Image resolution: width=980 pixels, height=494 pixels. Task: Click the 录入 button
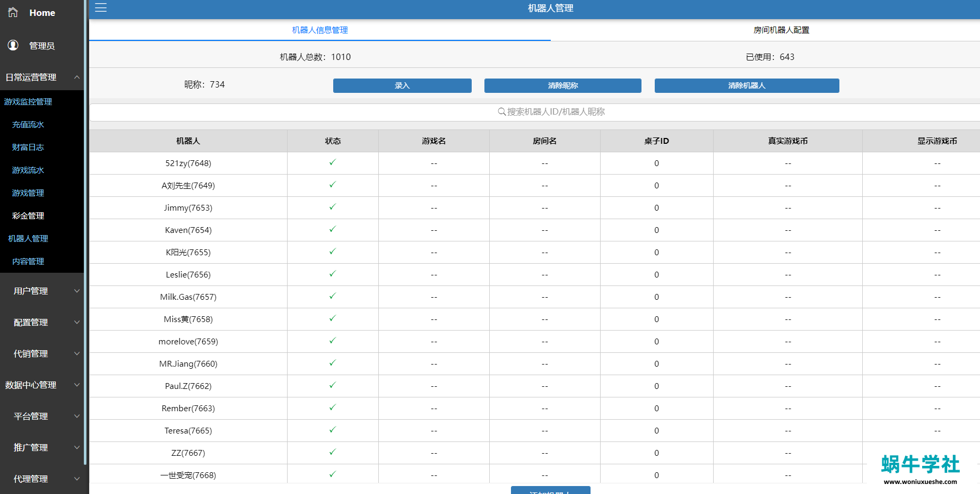(x=402, y=85)
